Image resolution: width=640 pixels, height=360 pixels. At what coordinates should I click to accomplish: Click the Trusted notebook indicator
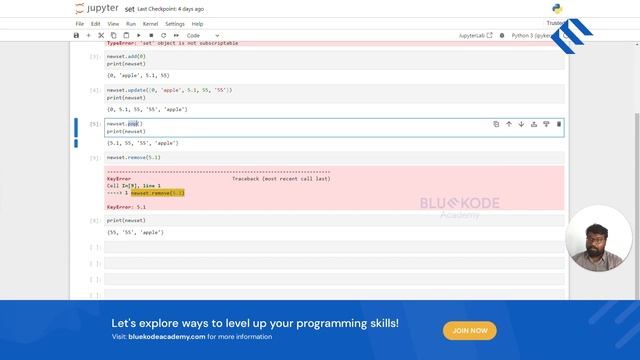click(556, 23)
